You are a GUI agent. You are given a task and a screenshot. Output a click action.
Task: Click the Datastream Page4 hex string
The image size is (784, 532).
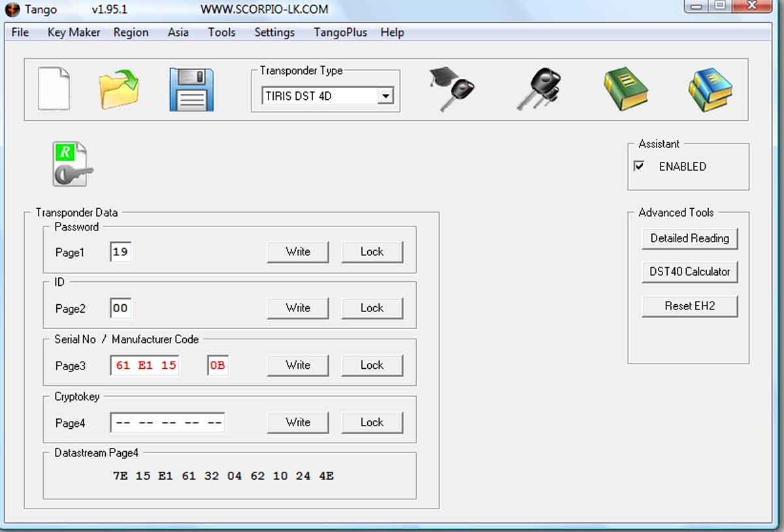(223, 476)
